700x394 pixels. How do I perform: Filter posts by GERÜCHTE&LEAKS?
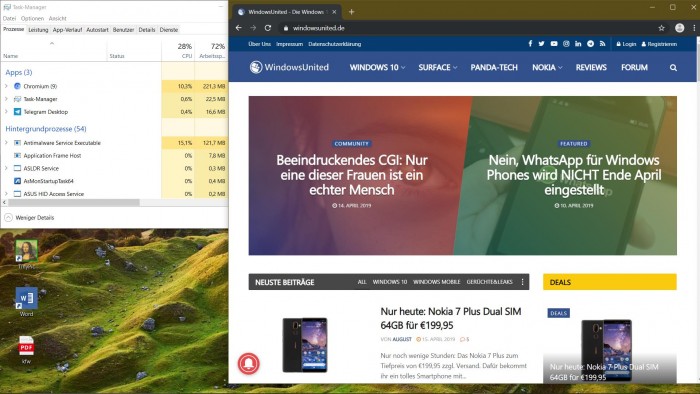(490, 282)
